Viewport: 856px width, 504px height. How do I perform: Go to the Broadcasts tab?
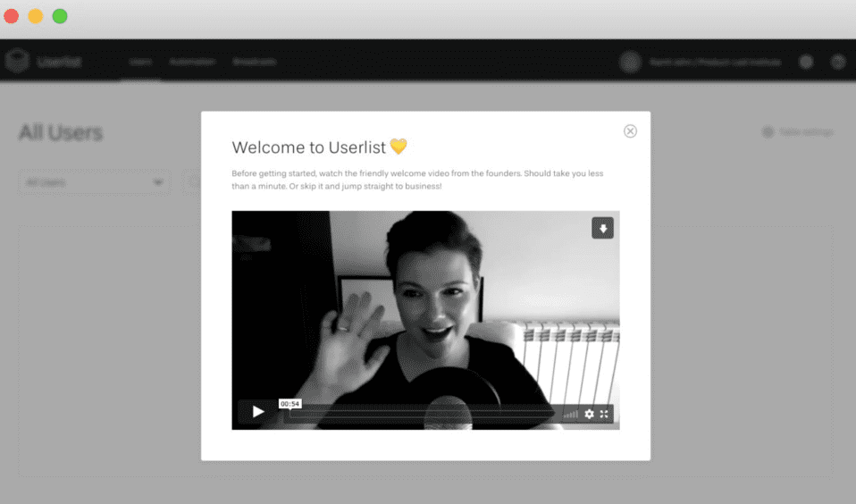(254, 63)
